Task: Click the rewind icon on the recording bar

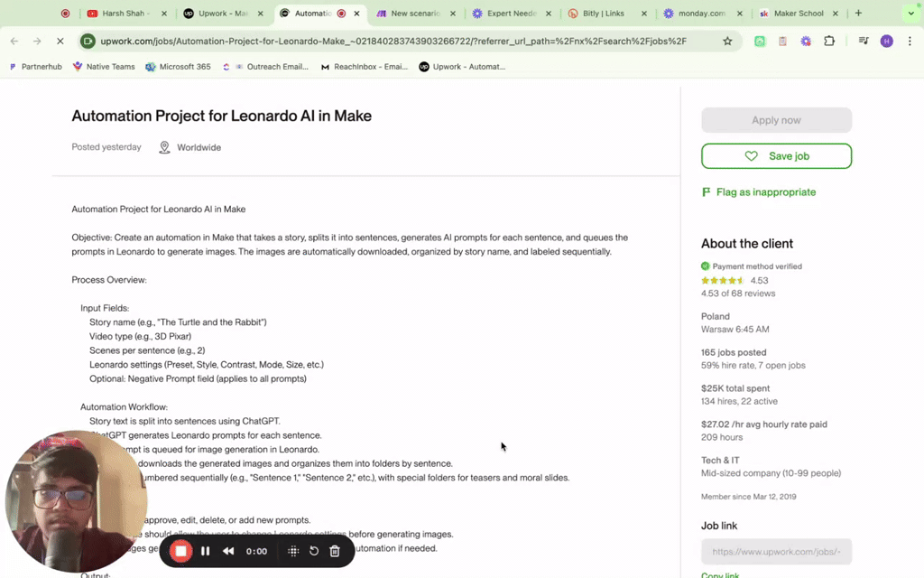Action: click(x=227, y=551)
